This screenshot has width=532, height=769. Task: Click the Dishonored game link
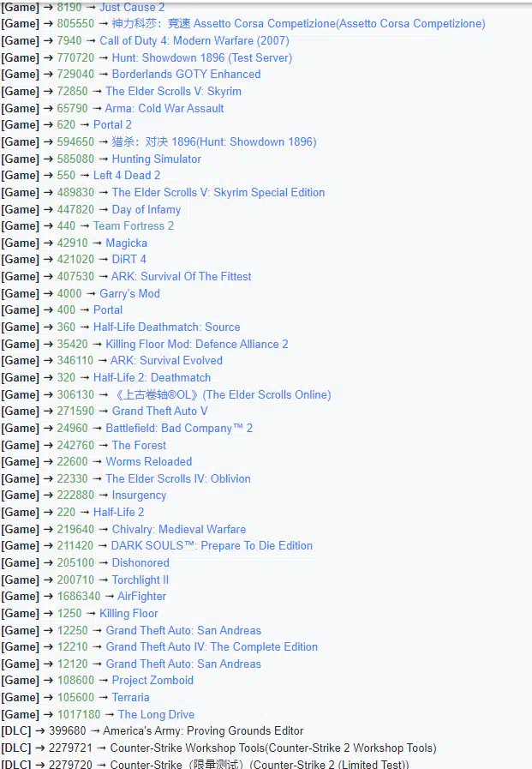coord(140,562)
